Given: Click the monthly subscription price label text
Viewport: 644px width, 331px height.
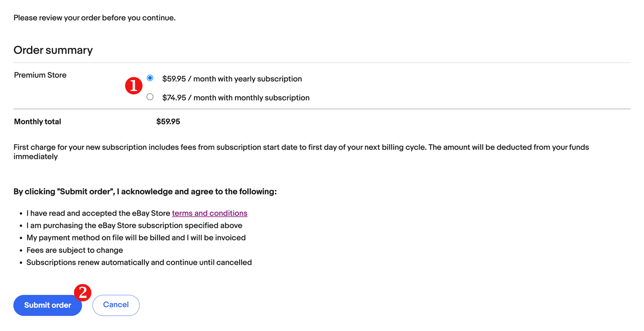Looking at the screenshot, I should (235, 98).
